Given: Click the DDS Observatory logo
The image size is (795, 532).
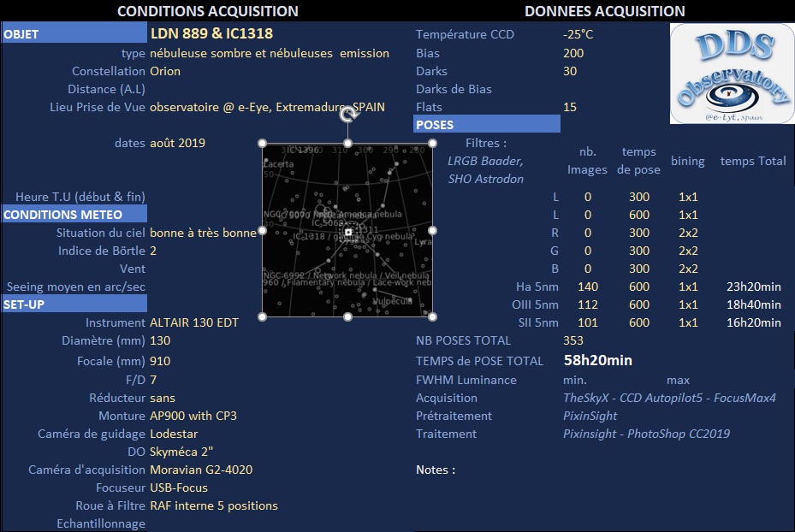Looking at the screenshot, I should pyautogui.click(x=732, y=74).
